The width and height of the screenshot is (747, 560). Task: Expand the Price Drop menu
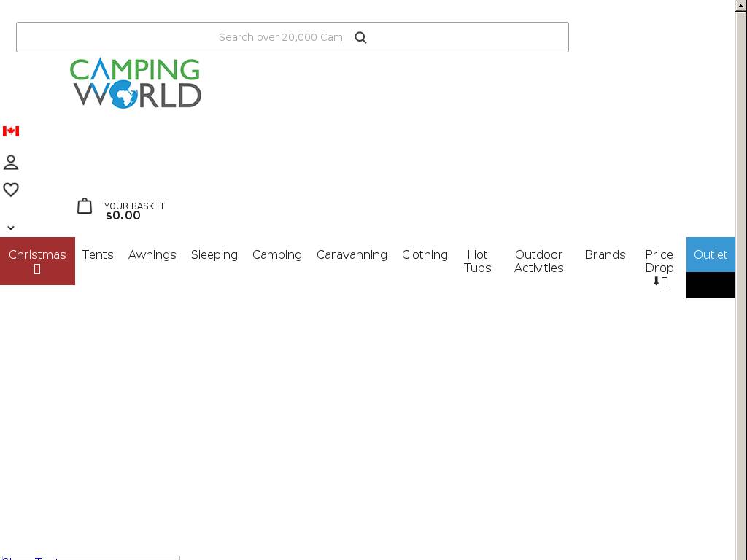coord(659,267)
